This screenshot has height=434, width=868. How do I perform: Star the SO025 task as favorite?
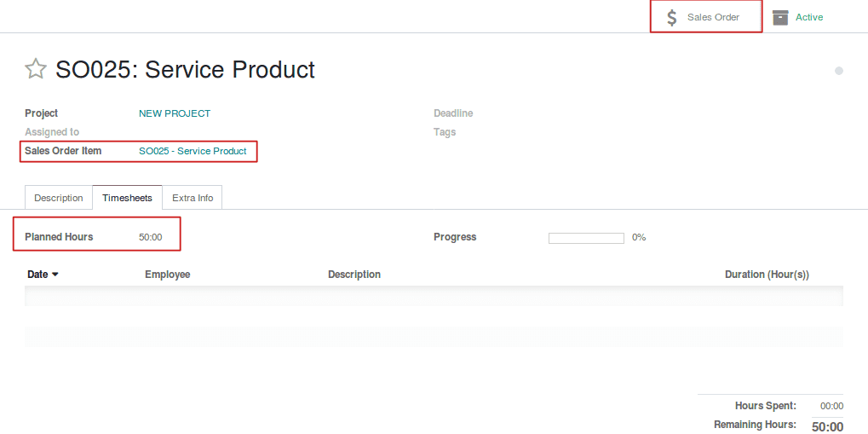pyautogui.click(x=36, y=69)
